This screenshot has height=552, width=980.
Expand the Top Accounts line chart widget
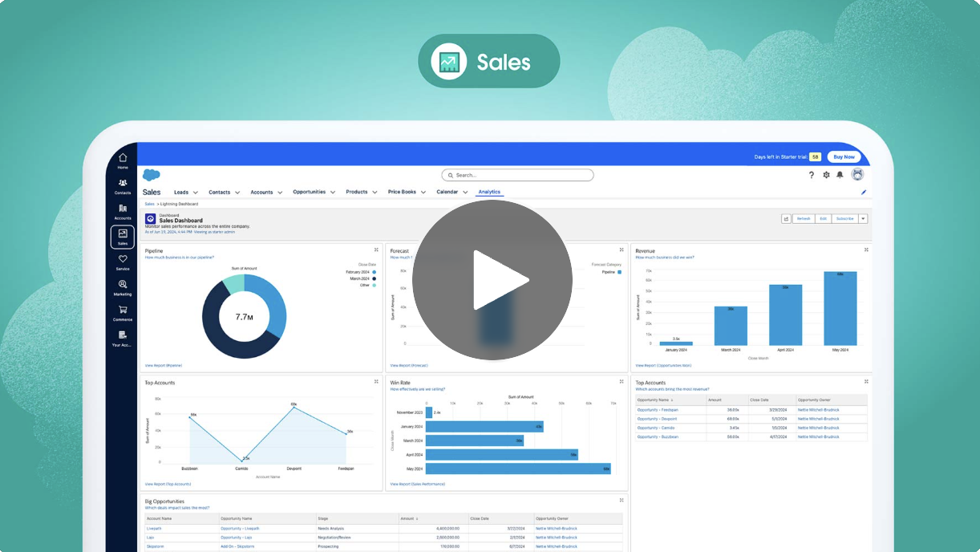pos(376,382)
